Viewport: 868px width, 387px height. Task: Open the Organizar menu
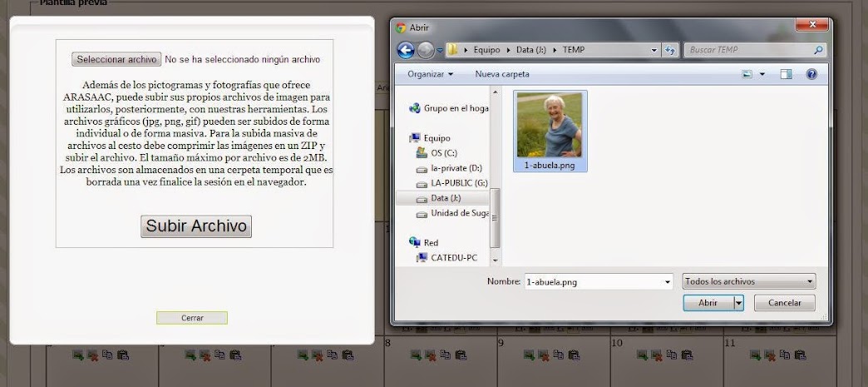[x=430, y=74]
